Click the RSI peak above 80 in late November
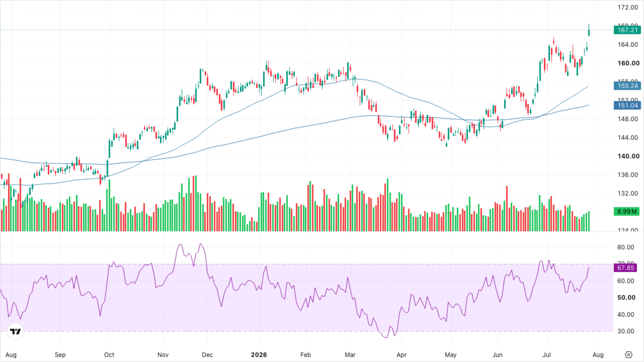644x362 pixels. 200,244
